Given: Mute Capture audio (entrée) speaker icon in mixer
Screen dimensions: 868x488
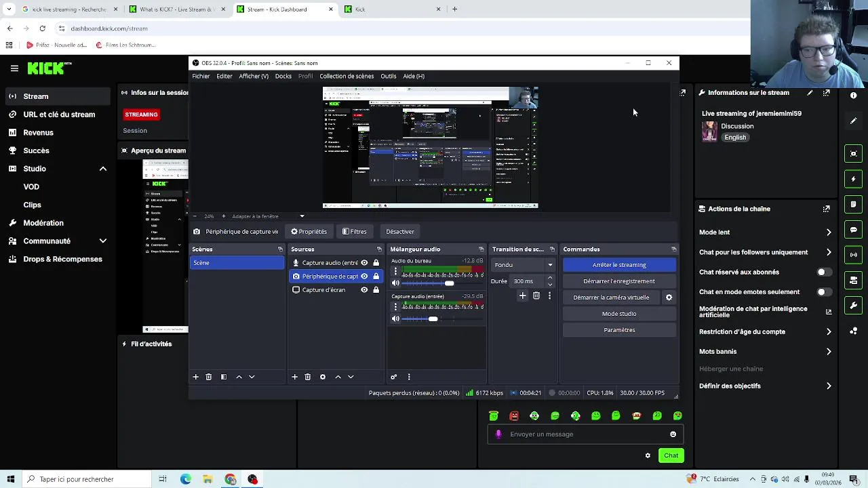Looking at the screenshot, I should (396, 319).
